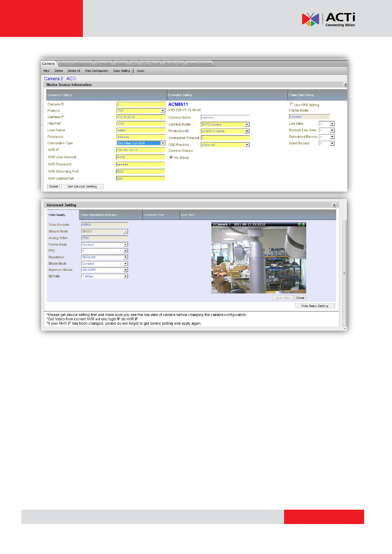
Task: Click the gray indicator on the camera preview
Action: (299, 224)
